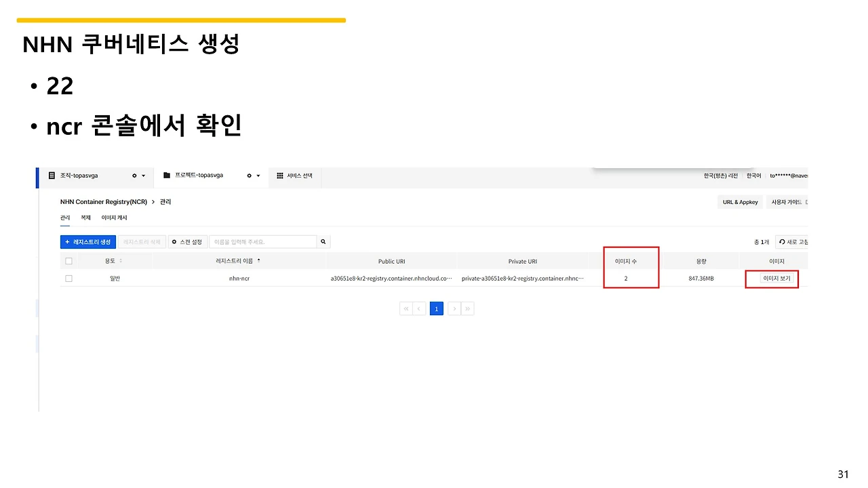Open the 이미지 캐시 tab
Screen dimensions: 868x488
click(113, 218)
